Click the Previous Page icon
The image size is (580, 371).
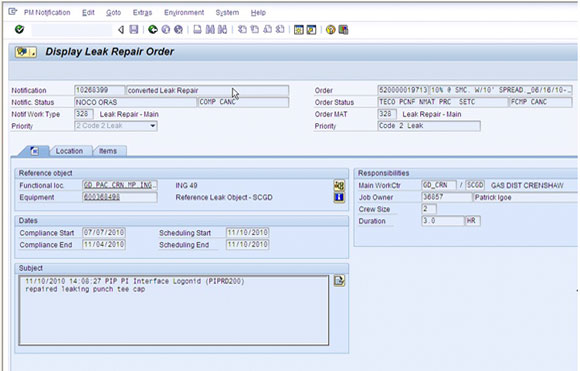pyautogui.click(x=255, y=30)
